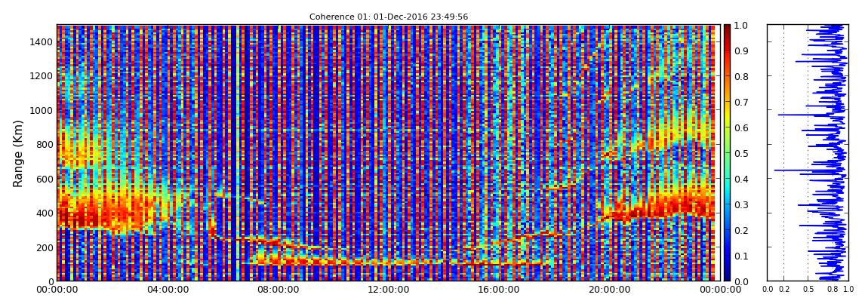Screen dimensions: 868x307
Task: Click the colorbar 1.0 tick label
Action: pos(740,26)
